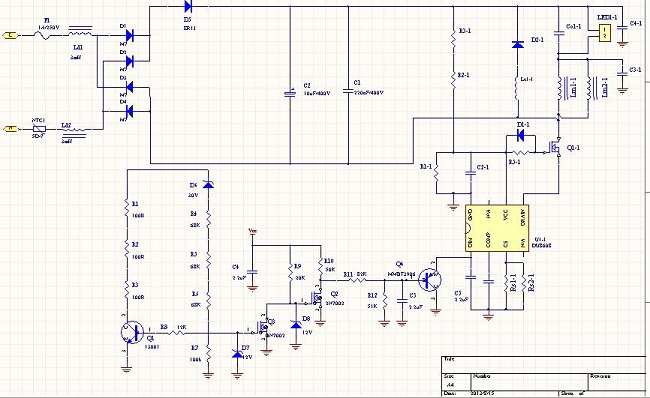
Task: Select MOSFET Q1-1 symbol
Action: [554, 147]
